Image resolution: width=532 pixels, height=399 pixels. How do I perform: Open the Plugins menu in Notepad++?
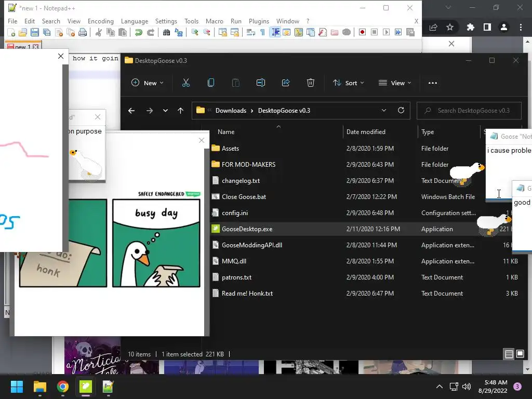(259, 21)
